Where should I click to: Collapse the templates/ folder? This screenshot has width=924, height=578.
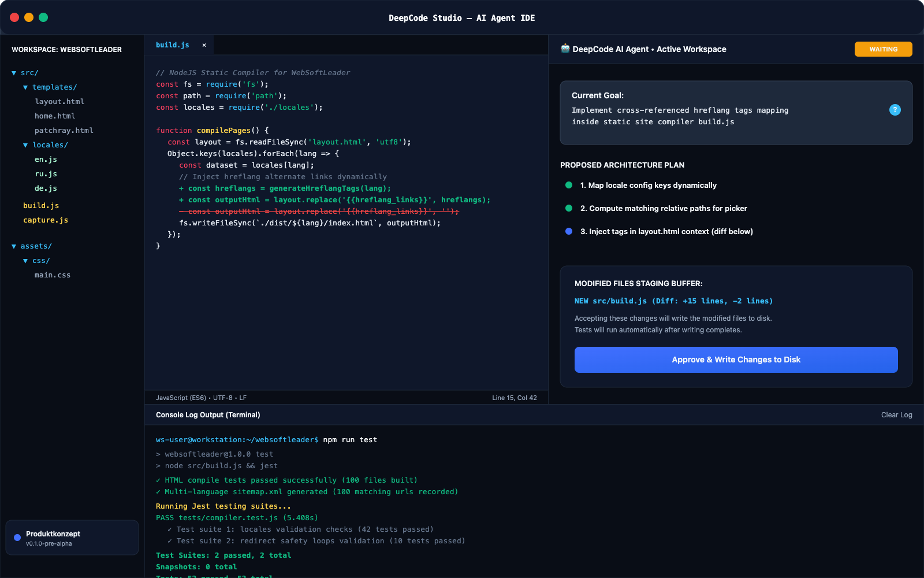pos(25,87)
